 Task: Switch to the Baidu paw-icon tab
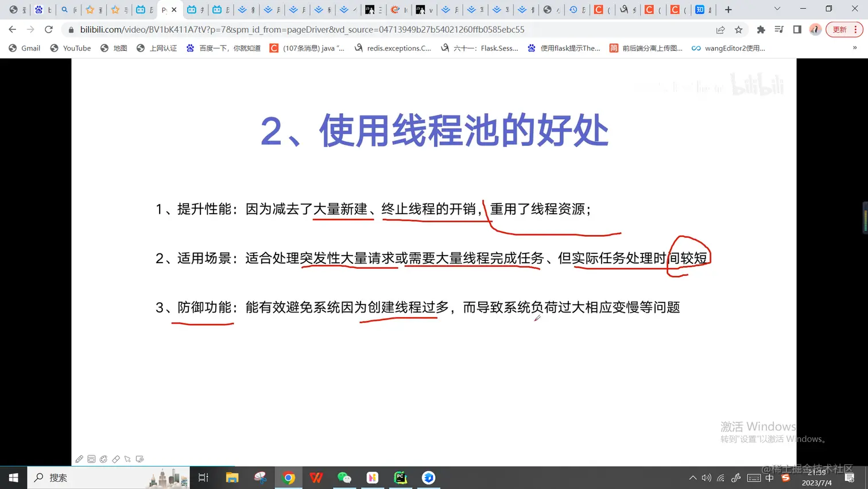(x=43, y=10)
